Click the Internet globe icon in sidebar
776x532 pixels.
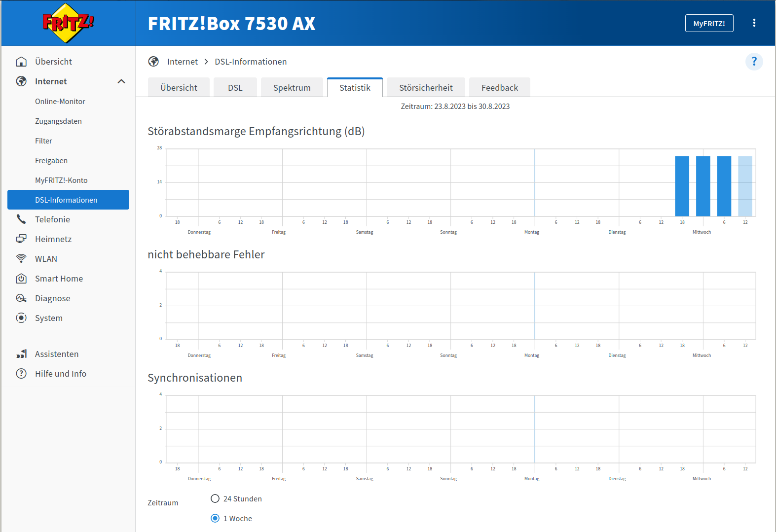tap(21, 81)
